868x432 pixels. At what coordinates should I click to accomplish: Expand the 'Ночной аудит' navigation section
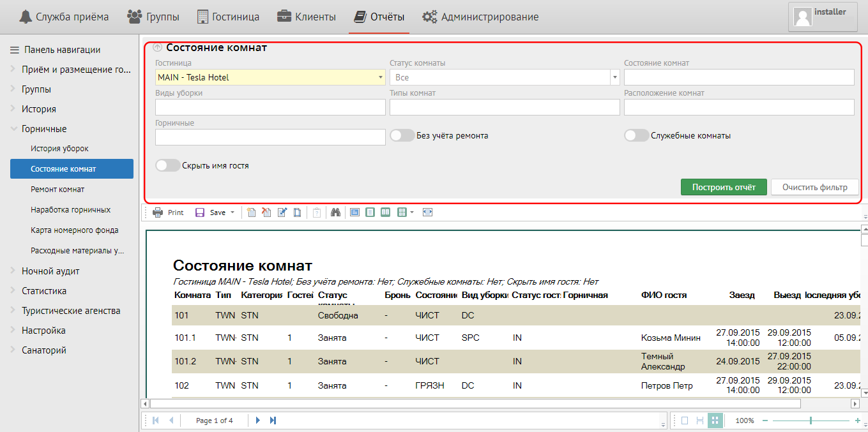(50, 271)
